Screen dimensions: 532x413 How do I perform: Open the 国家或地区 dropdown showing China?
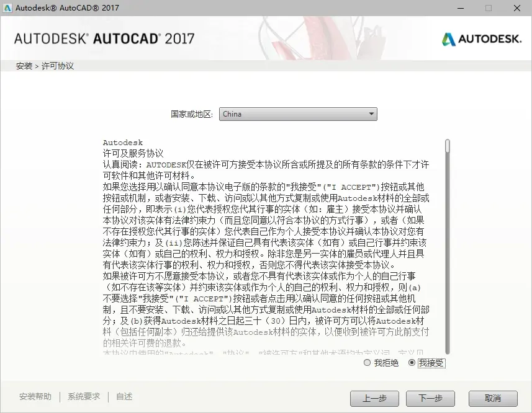pos(298,114)
